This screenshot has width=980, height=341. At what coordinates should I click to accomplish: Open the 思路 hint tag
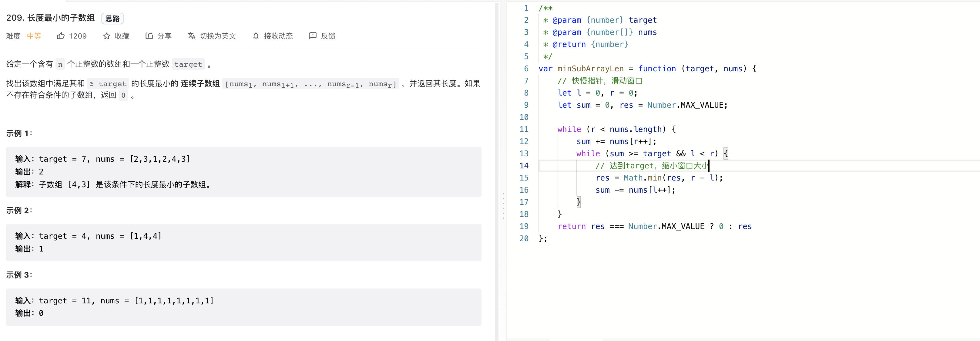[x=112, y=18]
